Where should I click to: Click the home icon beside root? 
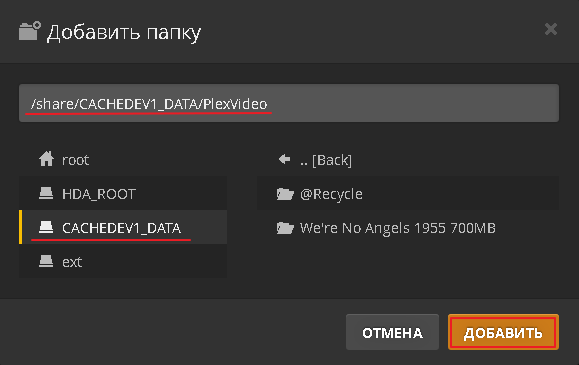[x=46, y=159]
